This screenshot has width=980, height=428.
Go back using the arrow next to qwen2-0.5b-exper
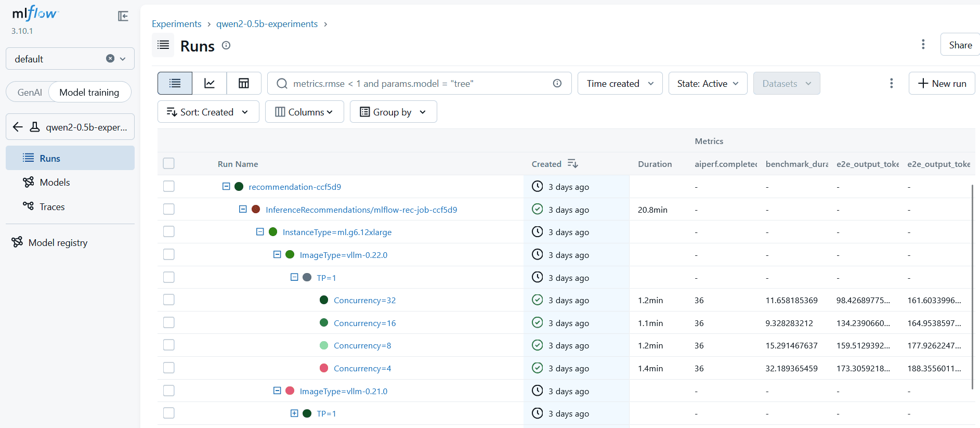[x=18, y=127]
